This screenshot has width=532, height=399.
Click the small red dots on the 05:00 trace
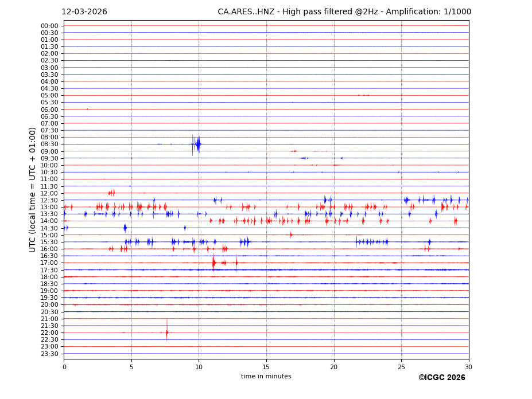[363, 95]
